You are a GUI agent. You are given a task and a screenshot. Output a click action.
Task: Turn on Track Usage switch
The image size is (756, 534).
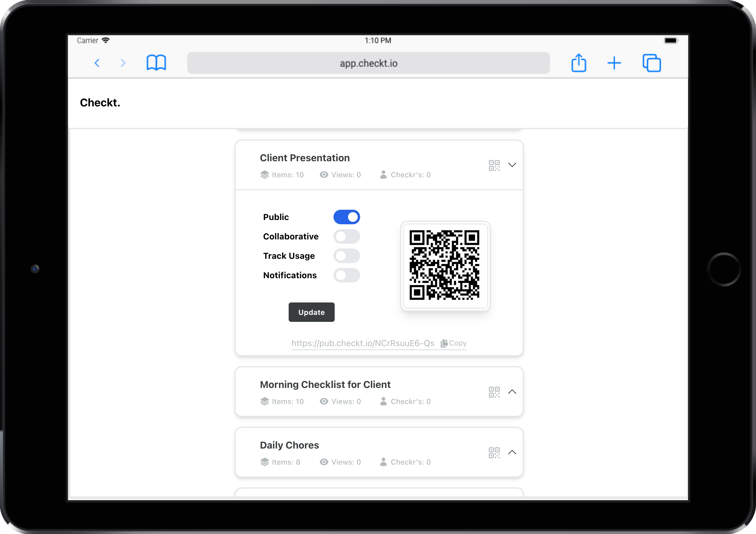pos(346,256)
